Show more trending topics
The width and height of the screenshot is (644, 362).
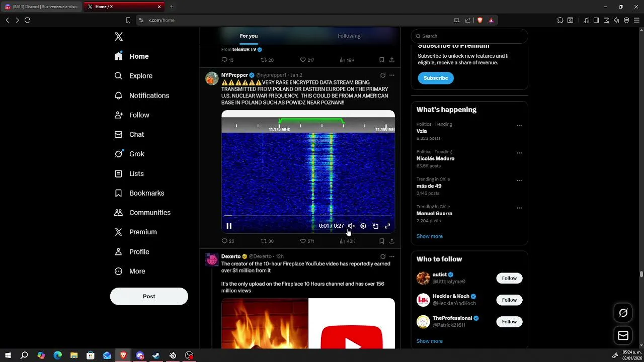point(430,236)
